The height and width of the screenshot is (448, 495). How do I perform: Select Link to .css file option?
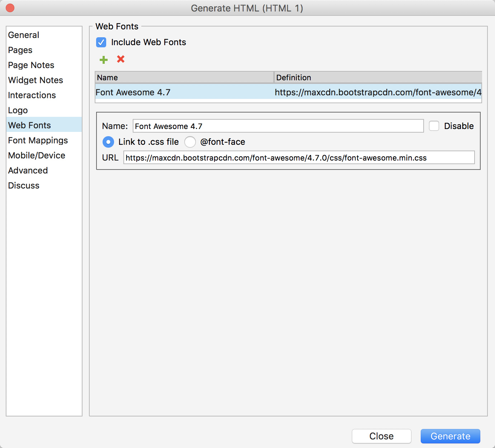pos(108,142)
